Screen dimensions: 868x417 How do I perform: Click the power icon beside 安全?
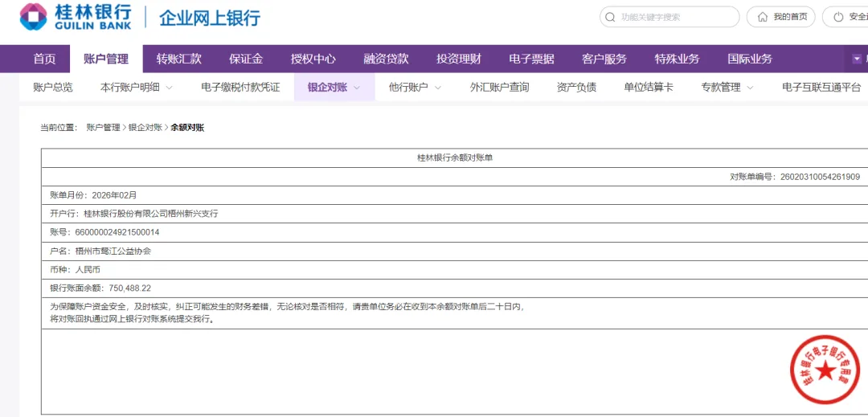(x=838, y=17)
